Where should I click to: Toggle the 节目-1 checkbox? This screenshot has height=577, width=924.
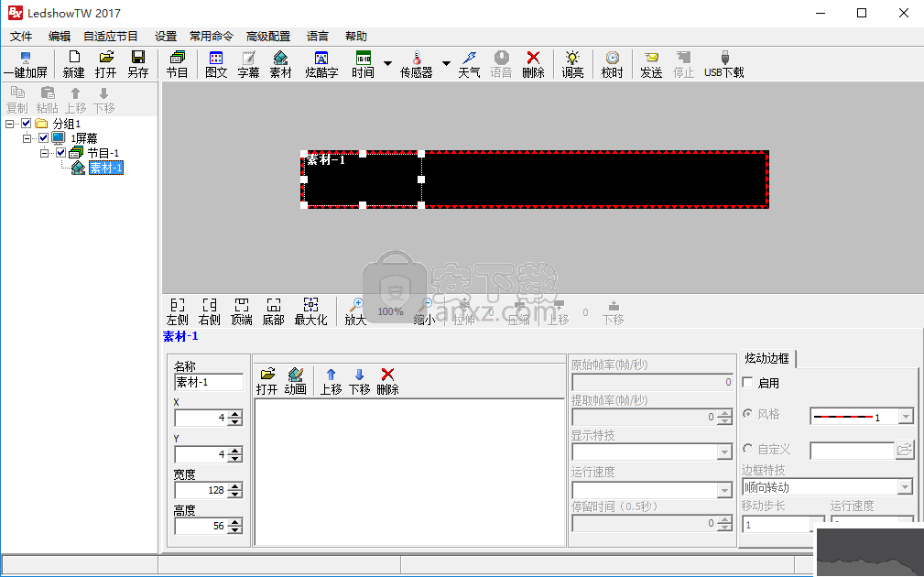point(61,153)
